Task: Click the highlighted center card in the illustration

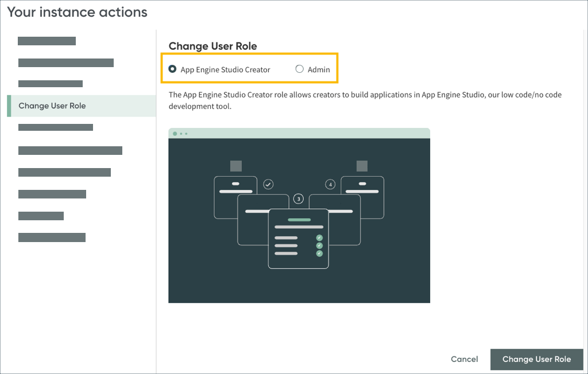Action: (298, 238)
